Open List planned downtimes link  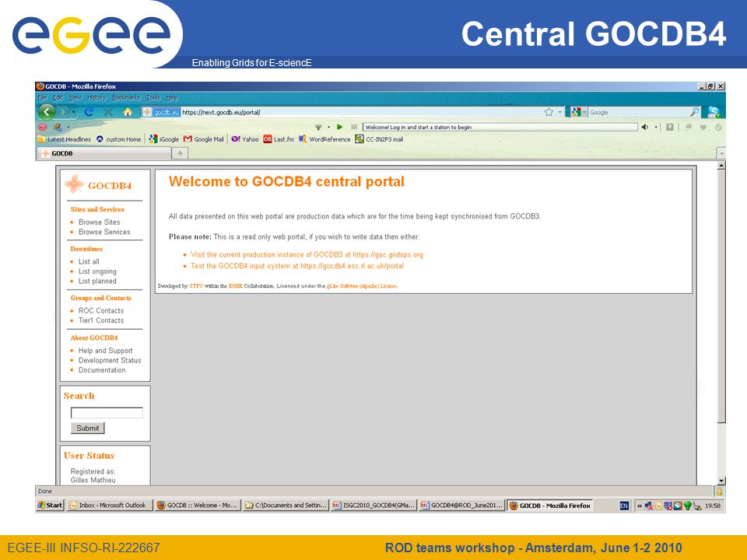pyautogui.click(x=97, y=281)
